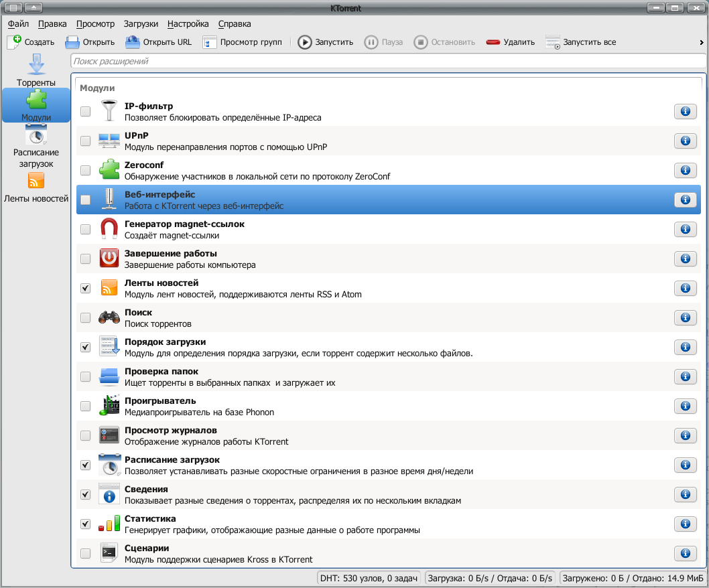Open the Справка menu
Screen dimensions: 709x588
click(x=235, y=24)
